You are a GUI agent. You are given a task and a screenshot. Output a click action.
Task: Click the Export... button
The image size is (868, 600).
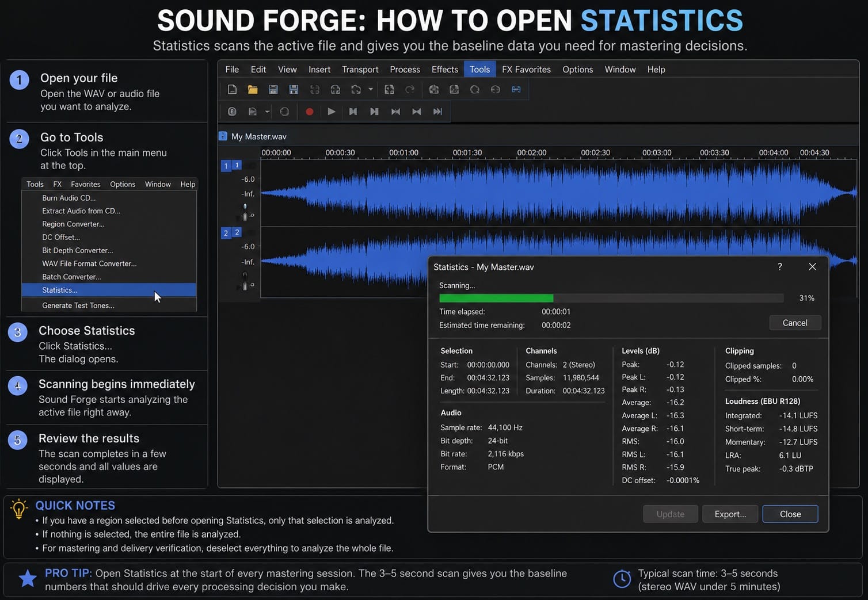[730, 514]
